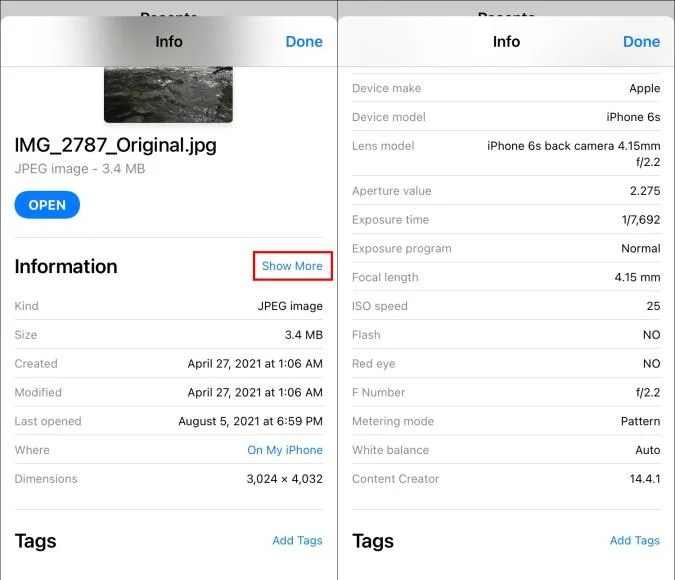Image resolution: width=675 pixels, height=580 pixels.
Task: Select the Content Creator 14.4.1 row
Action: [x=506, y=479]
